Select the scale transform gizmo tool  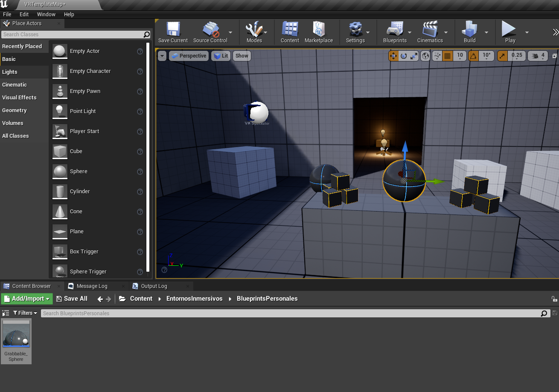coord(414,56)
